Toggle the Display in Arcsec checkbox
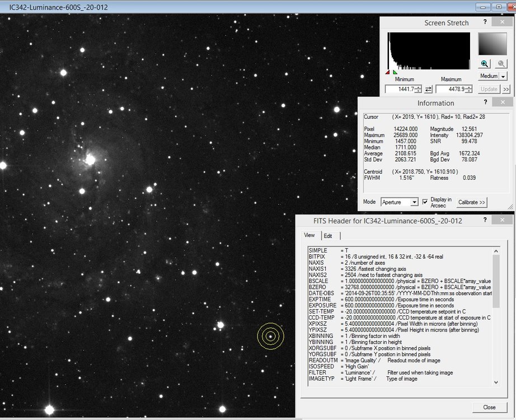The width and height of the screenshot is (516, 420). pos(424,202)
